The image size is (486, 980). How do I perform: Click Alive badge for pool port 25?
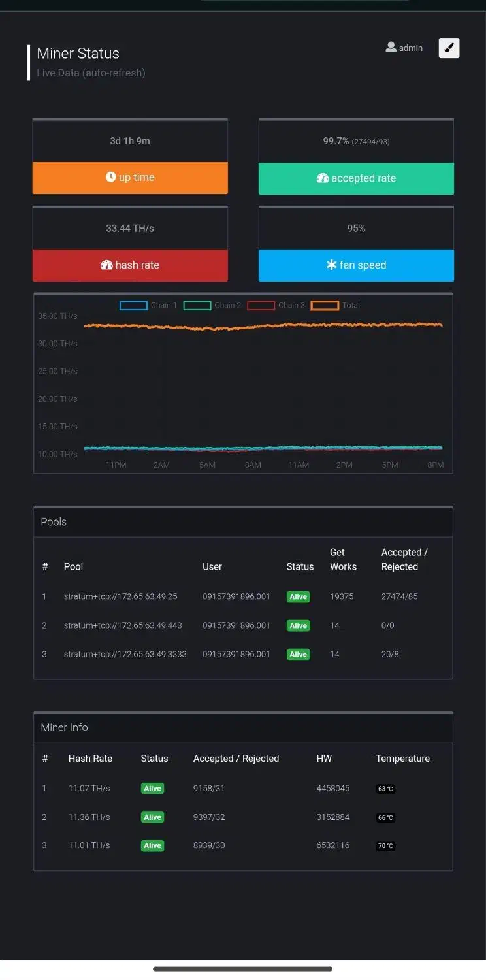point(298,596)
